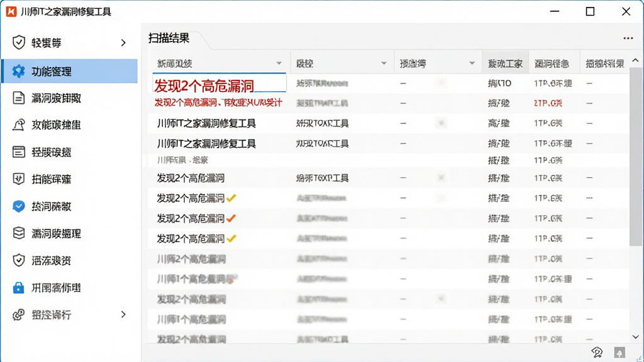Open the list-window icon entry in sidebar
This screenshot has height=362, width=644.
coord(18,152)
